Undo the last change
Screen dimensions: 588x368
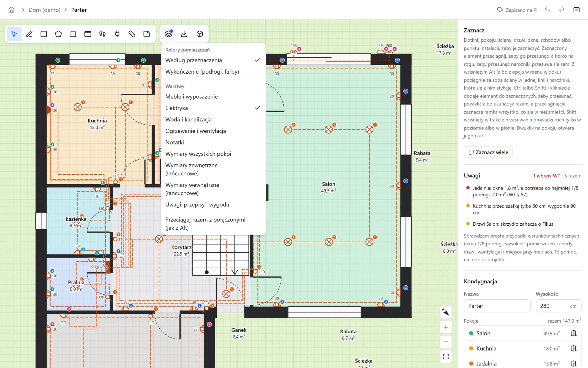coord(547,10)
